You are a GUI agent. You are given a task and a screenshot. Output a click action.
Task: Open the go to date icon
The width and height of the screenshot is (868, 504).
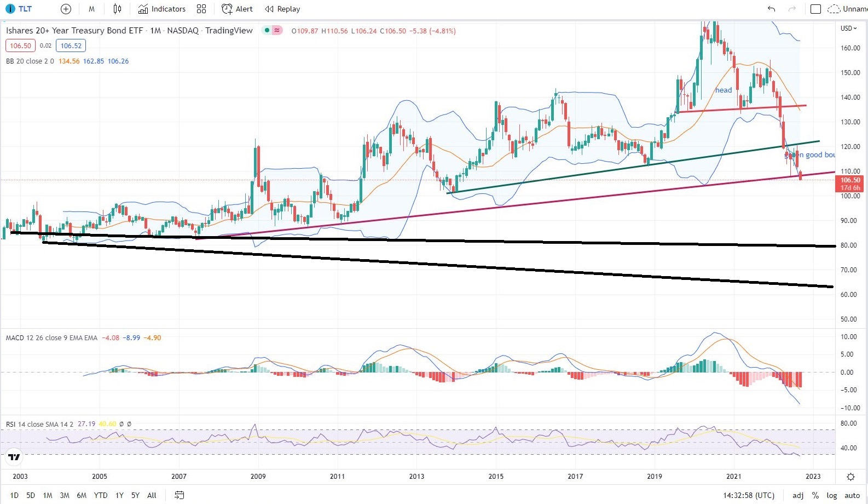179,495
